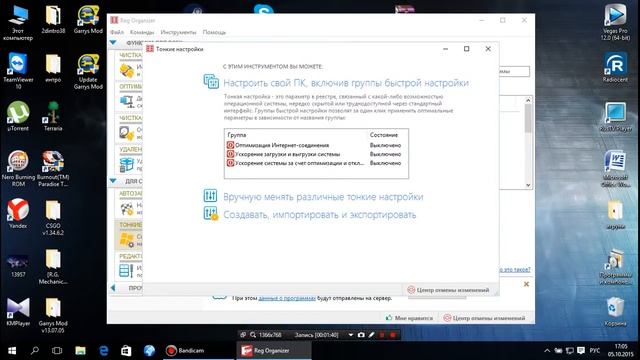Take a screenshot with Bandicam camera icon
This screenshot has height=360, width=640.
tap(361, 335)
